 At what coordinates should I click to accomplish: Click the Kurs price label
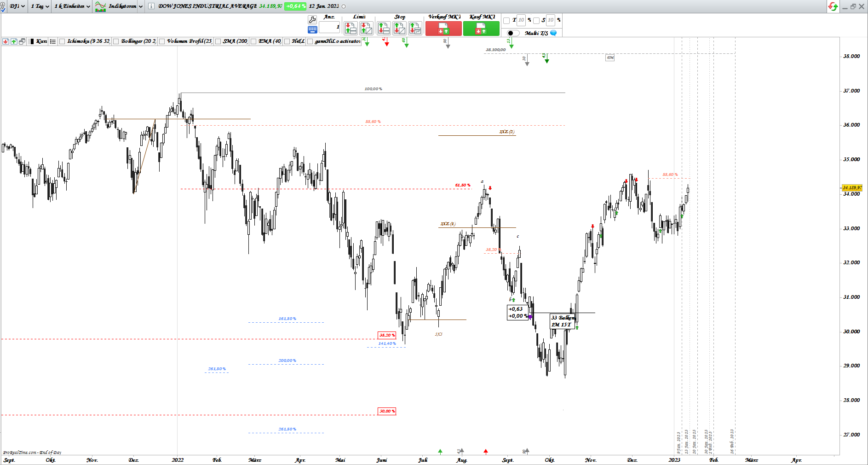click(41, 41)
